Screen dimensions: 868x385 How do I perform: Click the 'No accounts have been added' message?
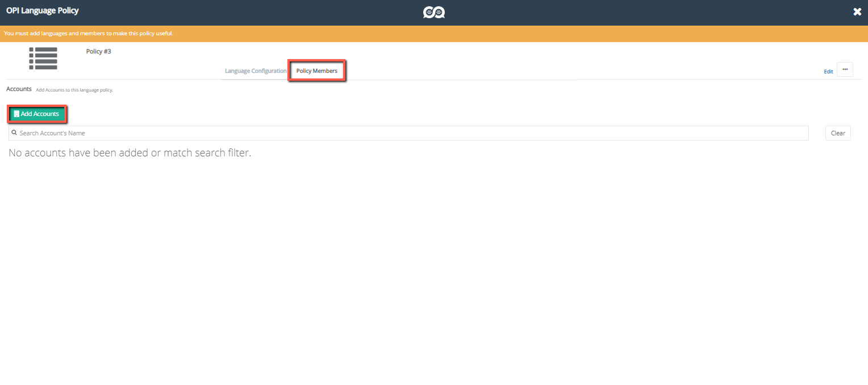pos(130,153)
